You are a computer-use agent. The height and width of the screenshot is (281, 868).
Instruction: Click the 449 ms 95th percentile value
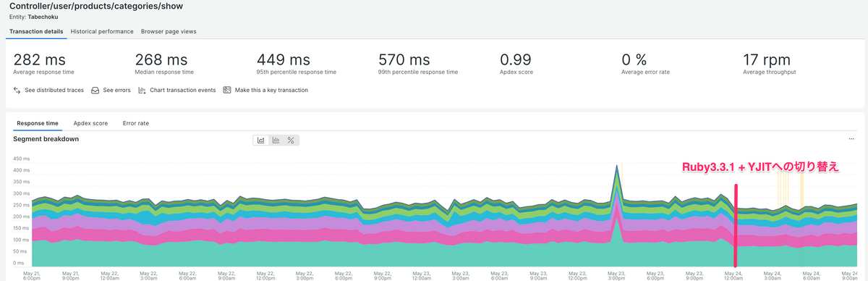[x=284, y=60]
